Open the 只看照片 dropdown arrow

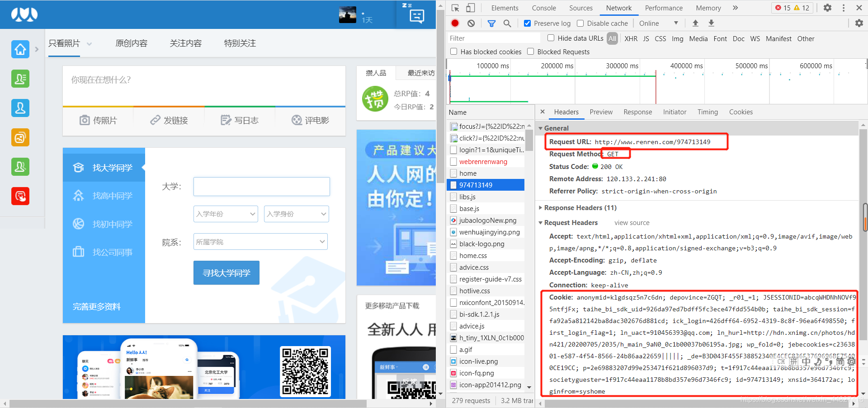coord(90,44)
